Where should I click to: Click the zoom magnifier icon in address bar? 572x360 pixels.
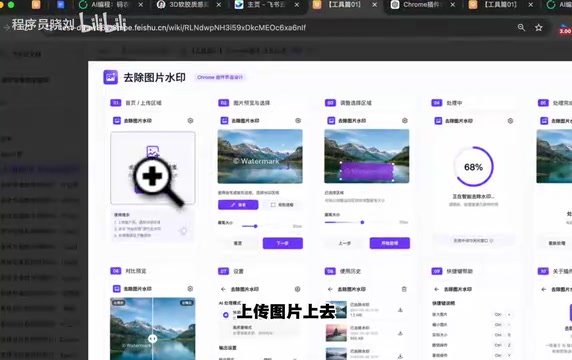tap(521, 27)
